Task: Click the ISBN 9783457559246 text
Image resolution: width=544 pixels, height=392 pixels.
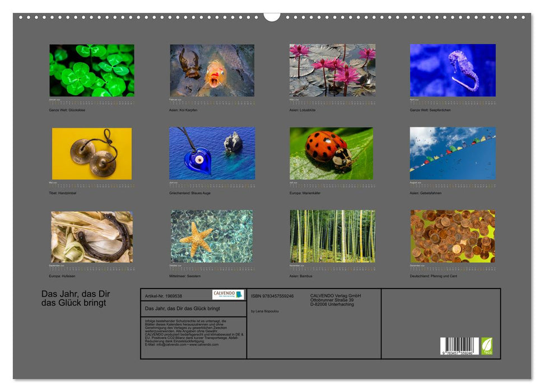Action: click(x=272, y=296)
